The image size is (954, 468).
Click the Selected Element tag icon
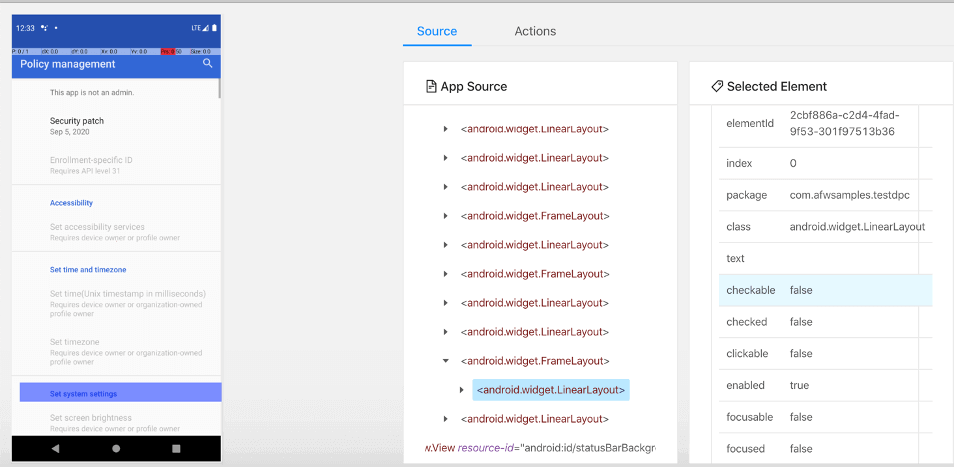point(717,87)
